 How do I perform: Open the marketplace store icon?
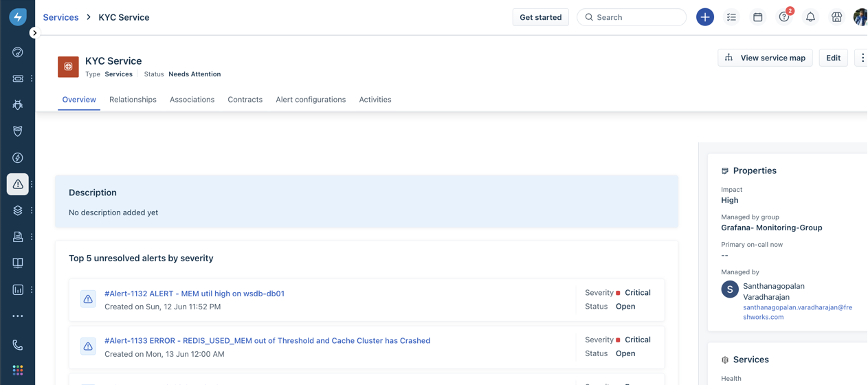[x=836, y=17]
